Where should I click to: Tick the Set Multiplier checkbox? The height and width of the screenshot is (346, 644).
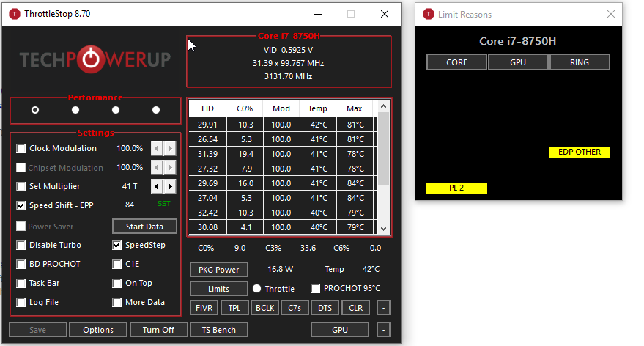[x=21, y=186]
